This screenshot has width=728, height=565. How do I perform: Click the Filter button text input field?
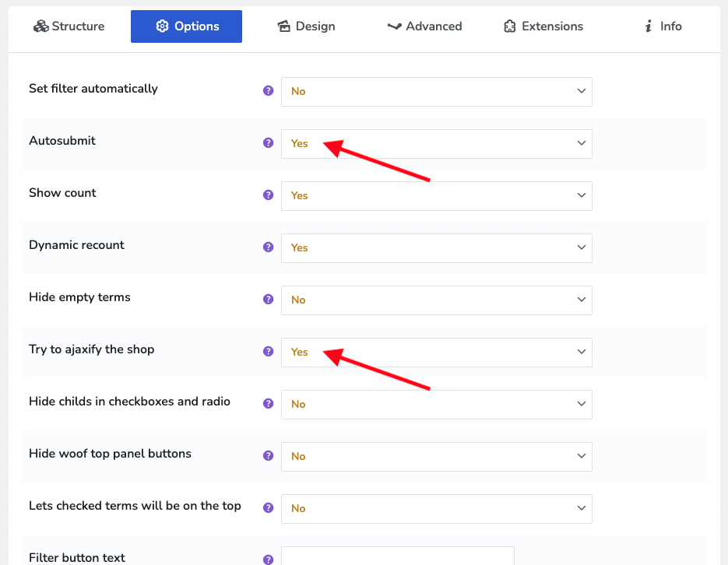click(x=398, y=556)
